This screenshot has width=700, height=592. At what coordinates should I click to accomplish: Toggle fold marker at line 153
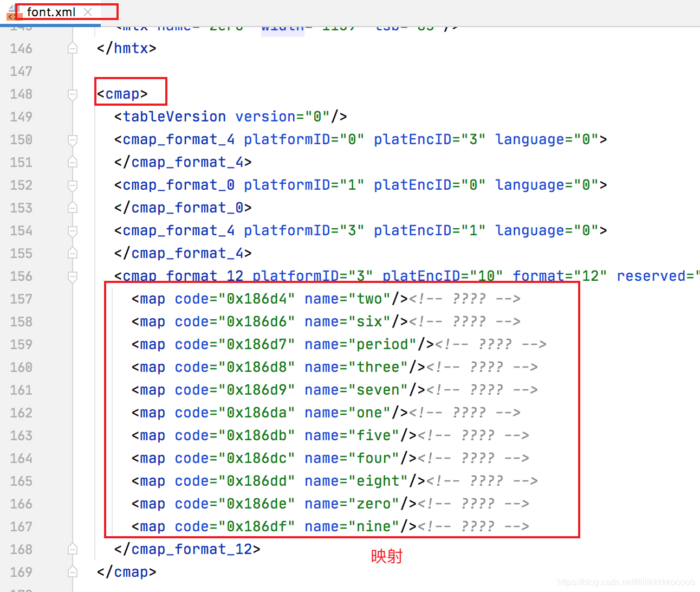pyautogui.click(x=73, y=208)
